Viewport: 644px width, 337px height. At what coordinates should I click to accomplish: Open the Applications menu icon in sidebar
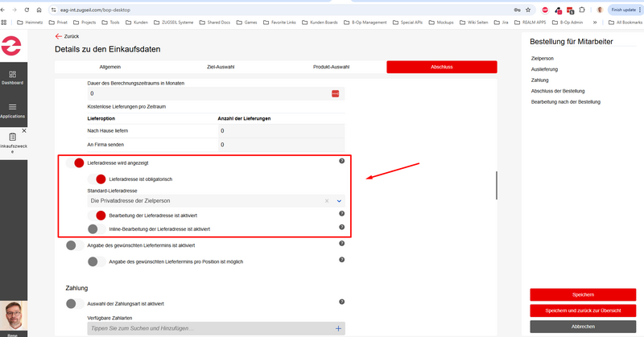12,108
